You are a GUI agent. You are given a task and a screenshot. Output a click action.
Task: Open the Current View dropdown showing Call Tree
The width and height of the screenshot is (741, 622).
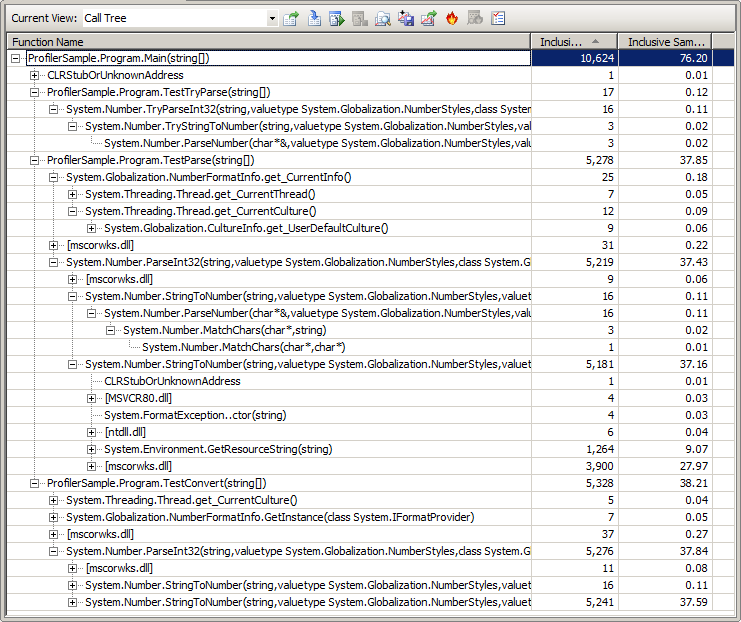click(x=272, y=18)
